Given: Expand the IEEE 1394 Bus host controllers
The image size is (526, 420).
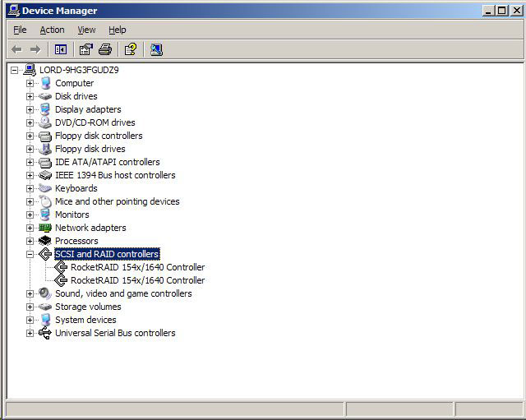Looking at the screenshot, I should [30, 175].
